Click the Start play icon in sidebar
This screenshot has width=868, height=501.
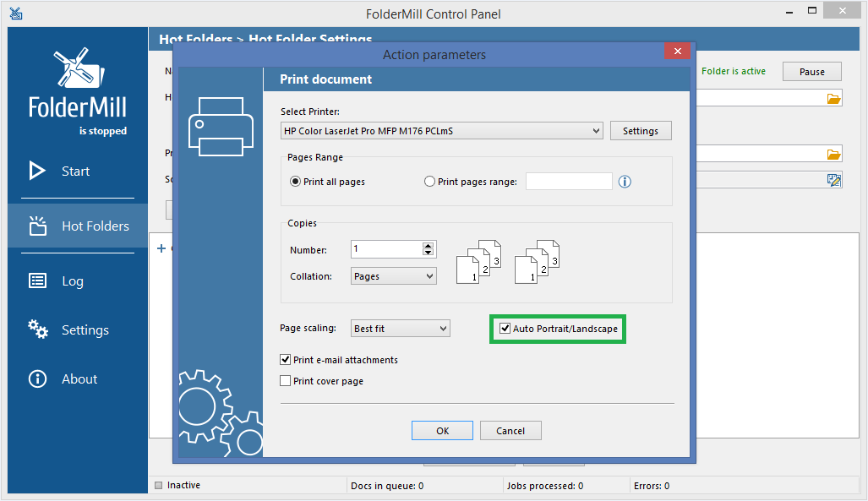[x=37, y=171]
